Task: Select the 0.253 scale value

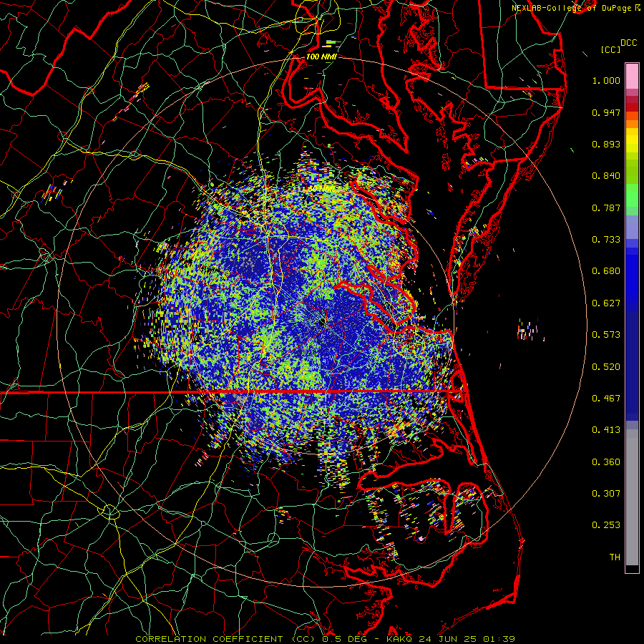Action: (606, 525)
